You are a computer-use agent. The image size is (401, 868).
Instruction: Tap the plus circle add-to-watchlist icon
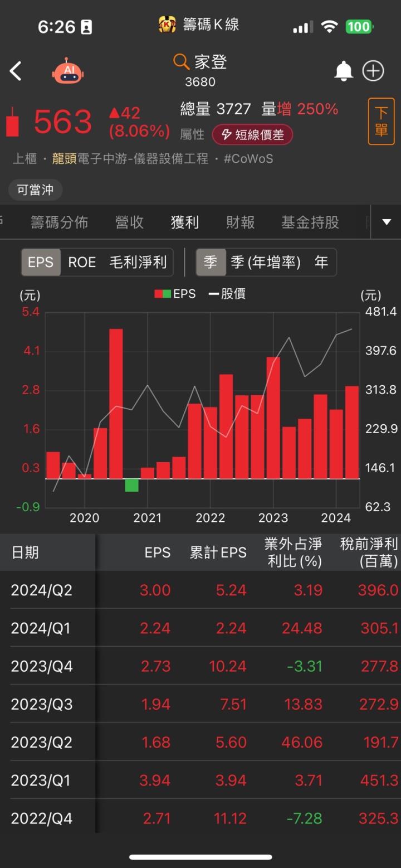[373, 71]
